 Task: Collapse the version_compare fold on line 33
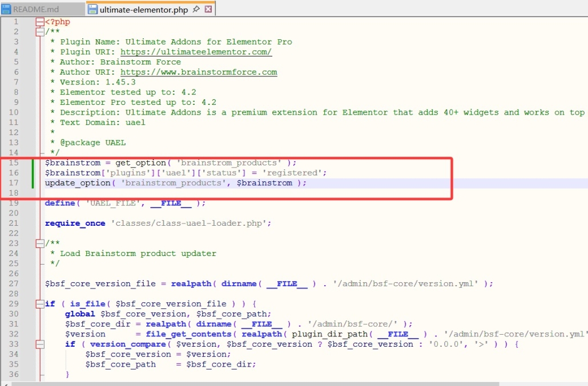tap(40, 344)
